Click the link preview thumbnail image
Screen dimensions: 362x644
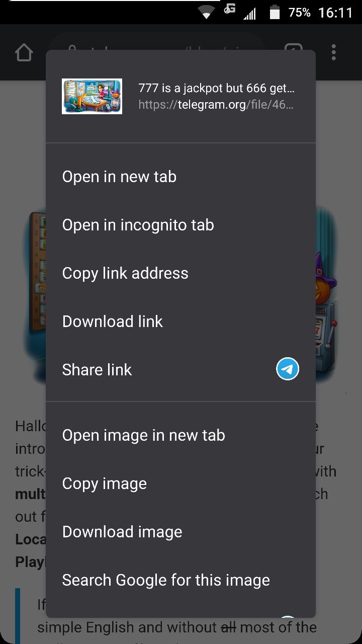coord(92,96)
